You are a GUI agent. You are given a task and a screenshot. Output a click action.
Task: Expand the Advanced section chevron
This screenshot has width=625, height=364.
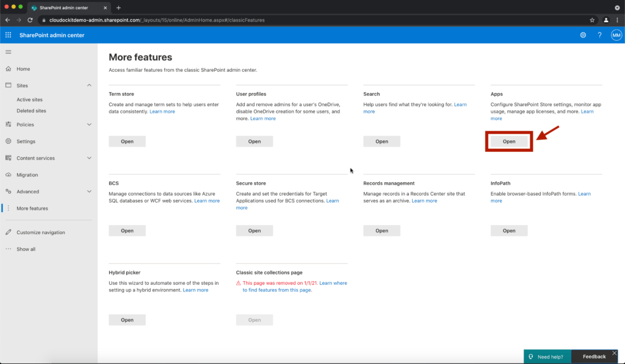89,191
